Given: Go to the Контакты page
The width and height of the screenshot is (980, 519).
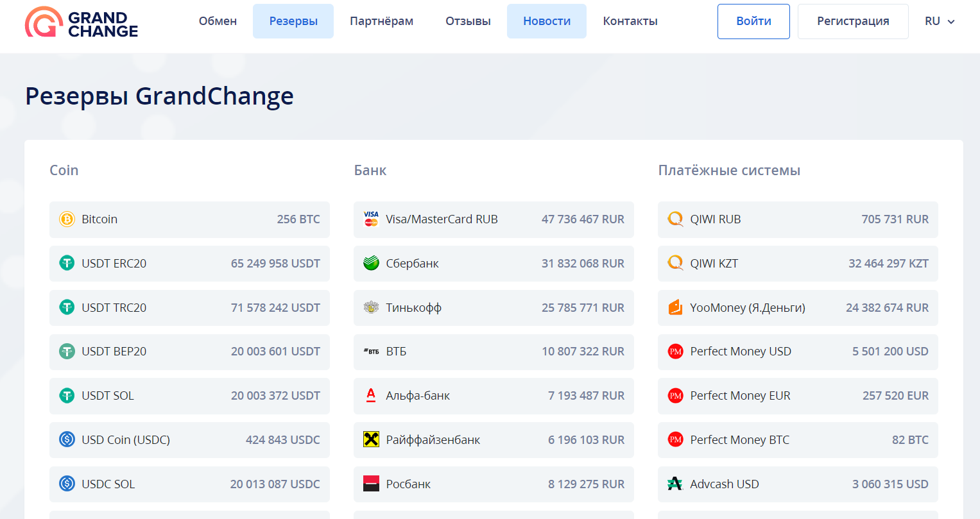Looking at the screenshot, I should click(x=630, y=21).
